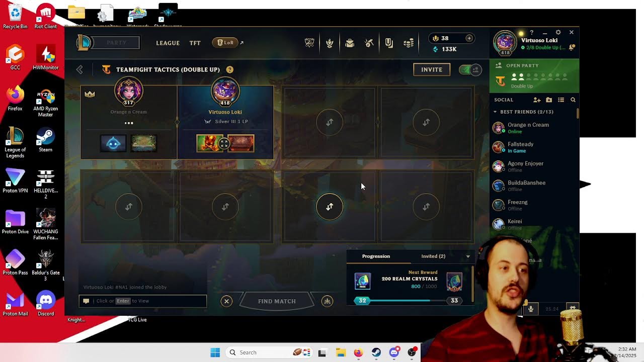Swap to first empty slot in bottom row
Viewport: 644px width, 362px height.
tap(129, 207)
